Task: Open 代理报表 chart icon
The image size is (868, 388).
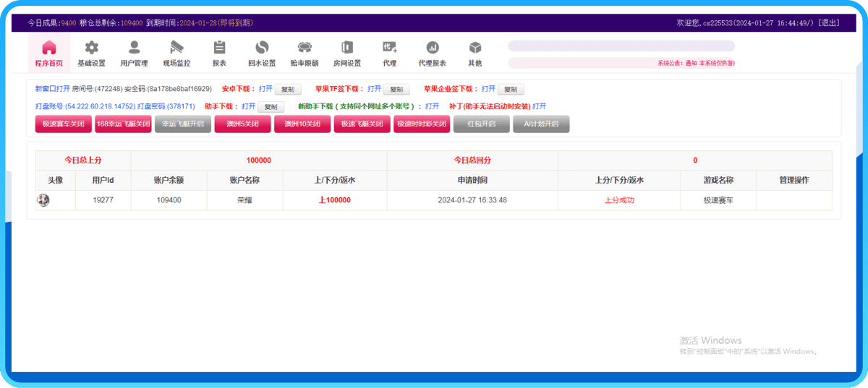Action: point(433,48)
